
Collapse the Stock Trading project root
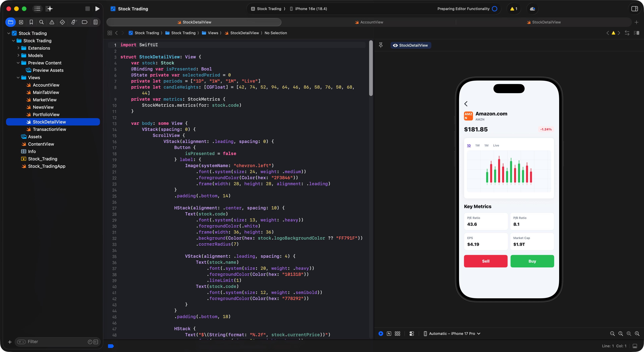click(x=9, y=33)
